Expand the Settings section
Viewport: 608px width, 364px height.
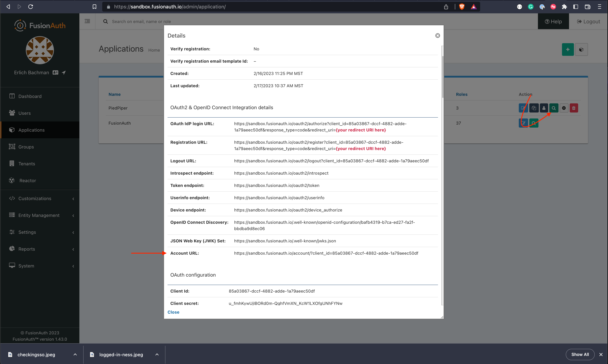(27, 232)
